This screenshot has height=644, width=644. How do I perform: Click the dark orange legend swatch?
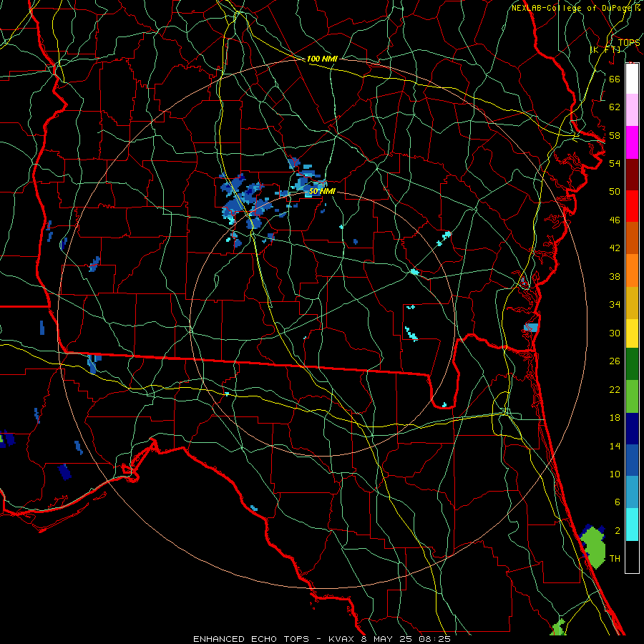(x=632, y=238)
